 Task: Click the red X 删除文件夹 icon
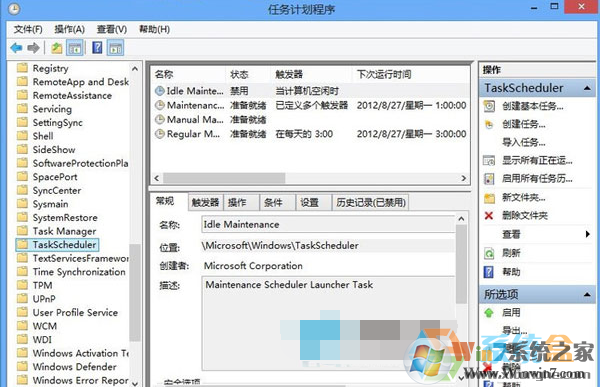click(489, 216)
